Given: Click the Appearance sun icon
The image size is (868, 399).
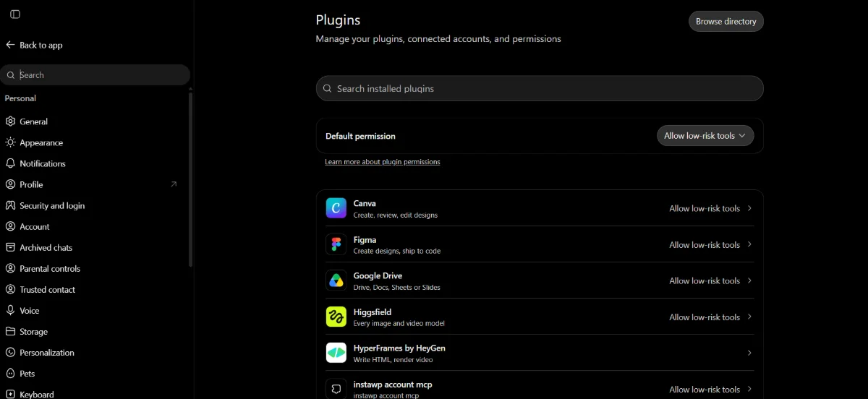Looking at the screenshot, I should [10, 142].
